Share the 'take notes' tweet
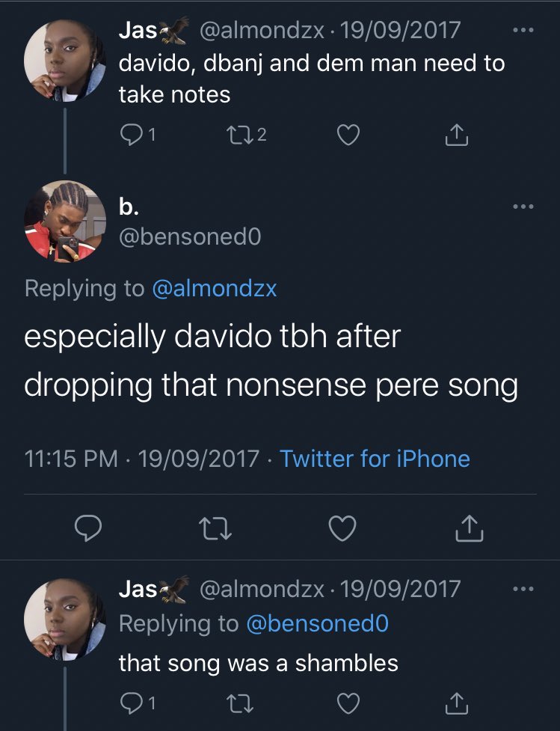This screenshot has height=731, width=560. [x=456, y=135]
